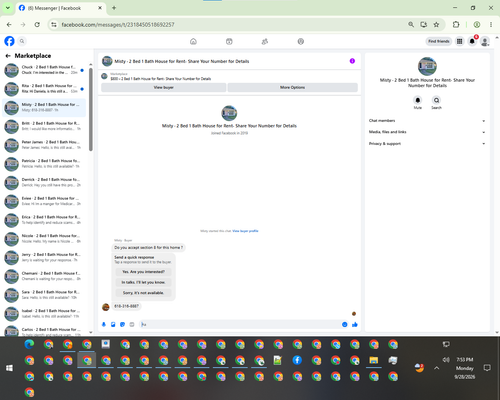
Task: Open Patricia's conversation in the list
Action: click(x=44, y=164)
